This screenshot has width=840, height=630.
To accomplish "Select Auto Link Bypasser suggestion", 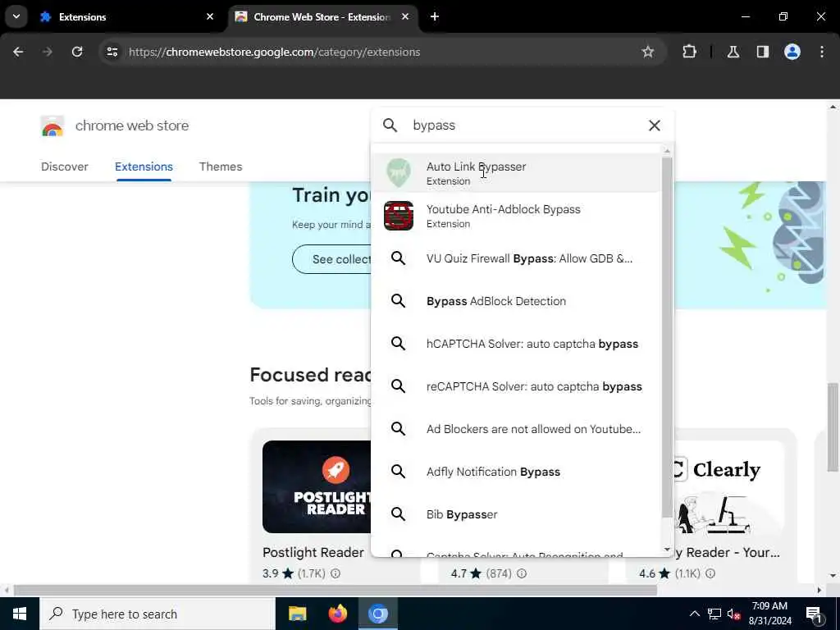I will pos(516,173).
